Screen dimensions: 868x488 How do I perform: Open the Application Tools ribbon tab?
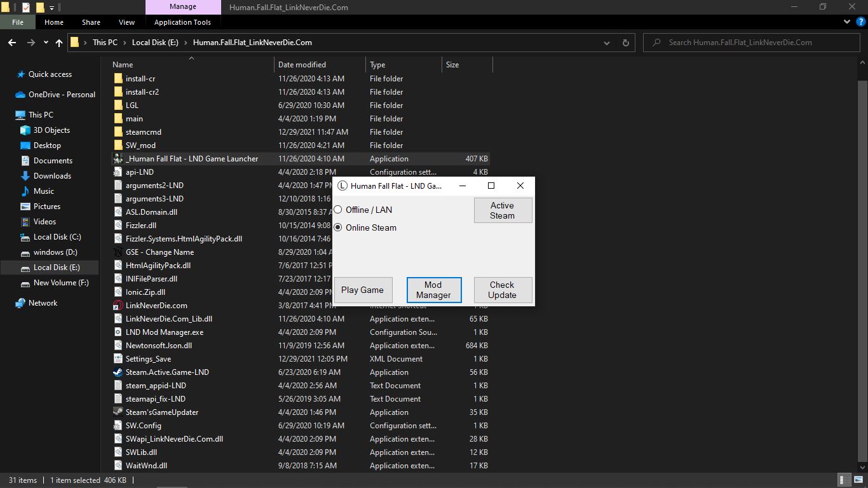pyautogui.click(x=183, y=22)
